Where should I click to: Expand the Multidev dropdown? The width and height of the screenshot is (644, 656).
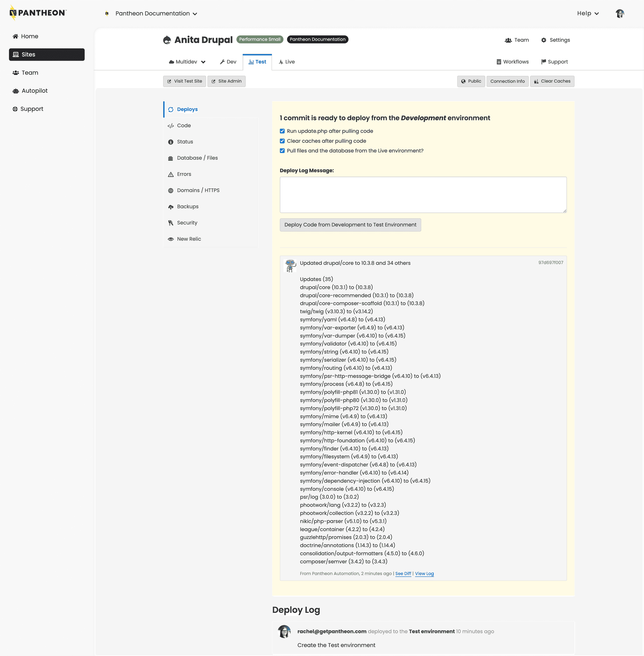pyautogui.click(x=186, y=62)
